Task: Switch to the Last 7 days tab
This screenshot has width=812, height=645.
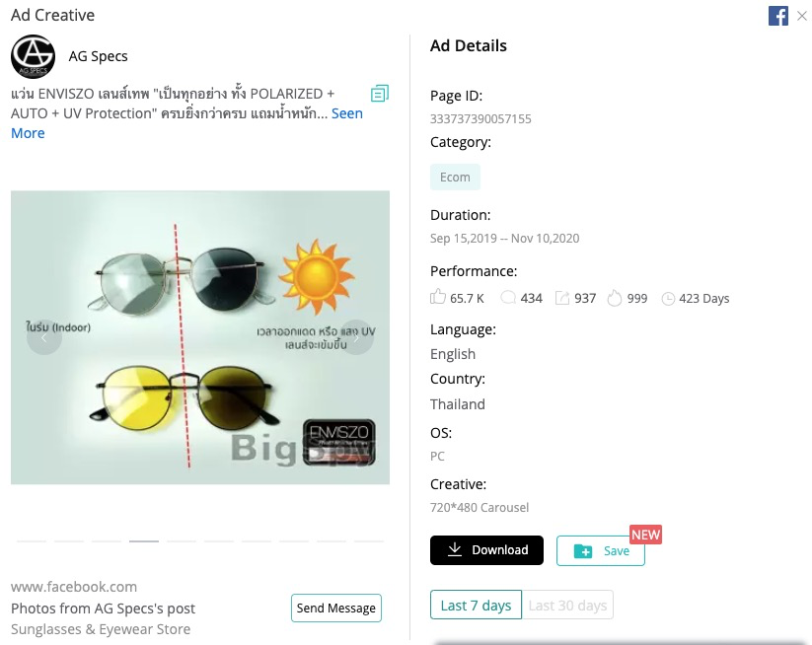Action: pos(476,605)
